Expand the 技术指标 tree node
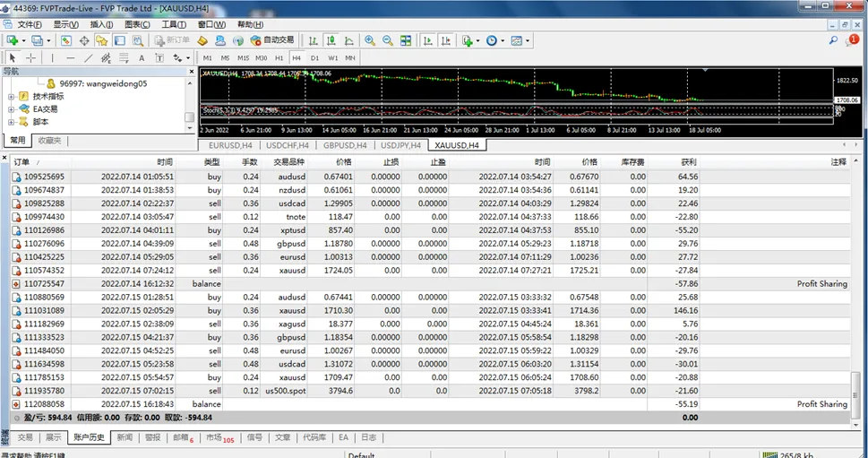868x458 pixels. tap(11, 97)
